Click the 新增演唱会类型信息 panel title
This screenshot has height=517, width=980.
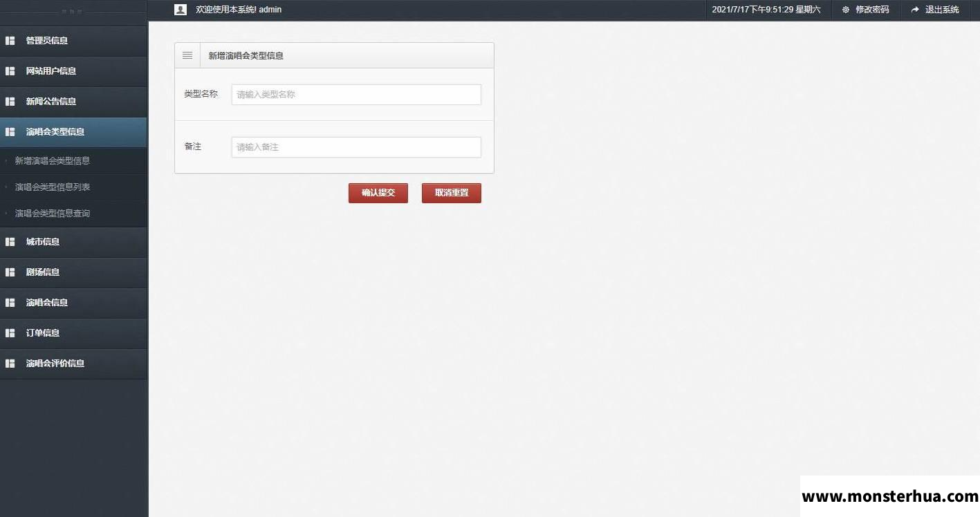[246, 56]
